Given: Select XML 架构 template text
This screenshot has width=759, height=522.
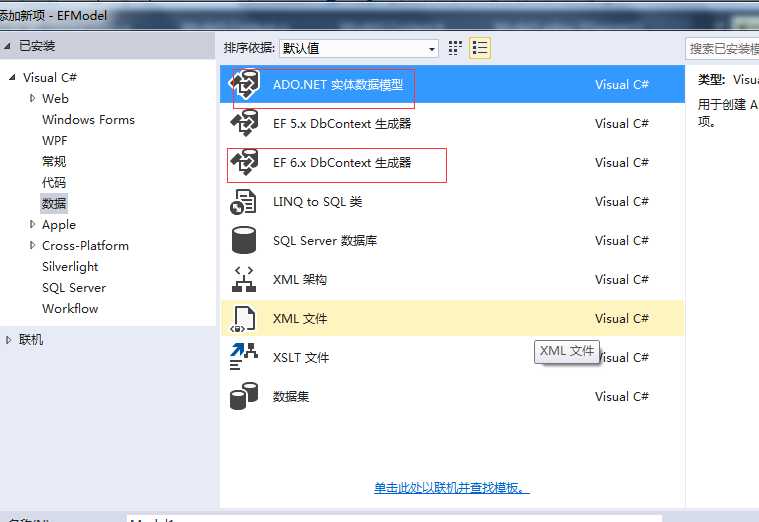Looking at the screenshot, I should (300, 279).
